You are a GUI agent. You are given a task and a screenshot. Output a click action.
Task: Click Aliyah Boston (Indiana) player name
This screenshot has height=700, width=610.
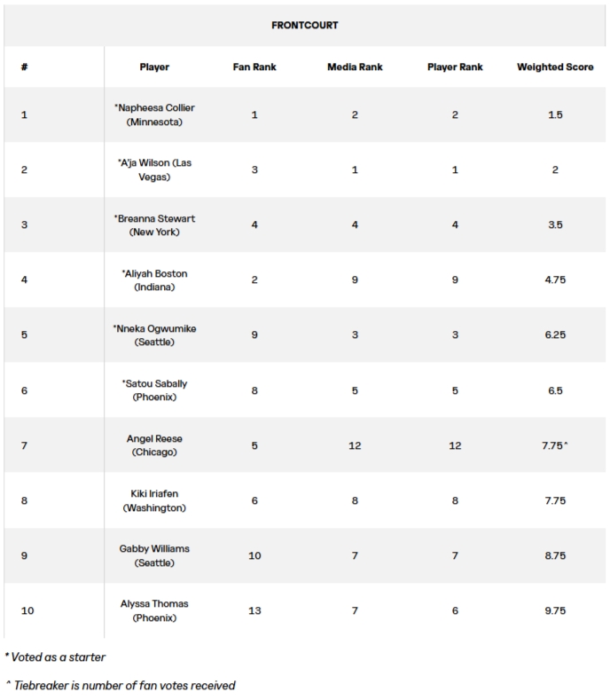point(154,280)
